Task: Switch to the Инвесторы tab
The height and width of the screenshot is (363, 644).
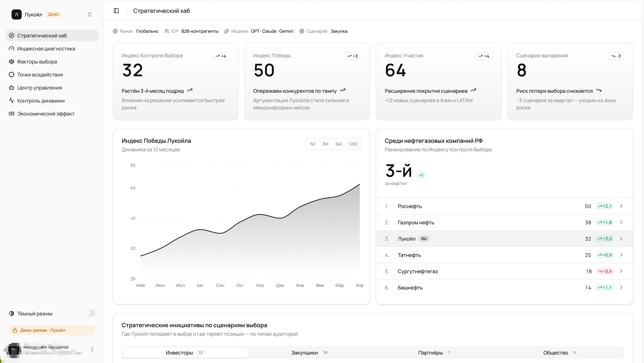Action: click(x=185, y=353)
